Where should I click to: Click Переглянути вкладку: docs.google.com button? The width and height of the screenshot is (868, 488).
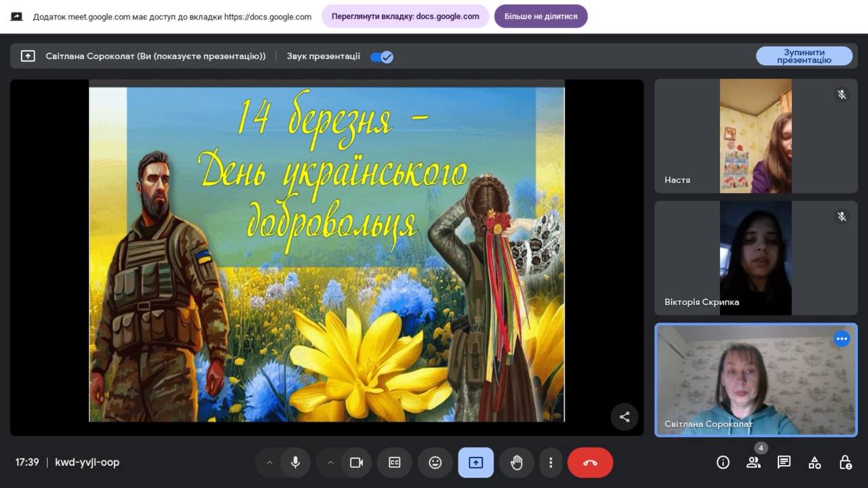pyautogui.click(x=406, y=16)
